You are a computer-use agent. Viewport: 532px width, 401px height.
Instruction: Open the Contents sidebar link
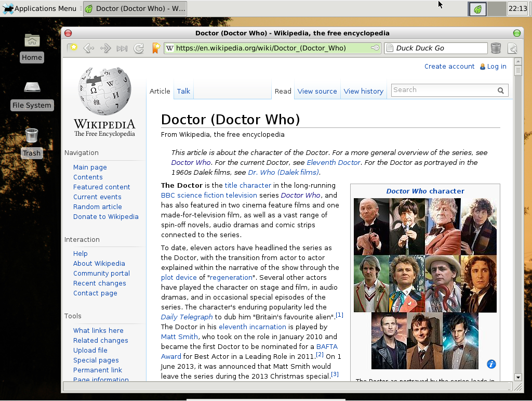click(88, 177)
